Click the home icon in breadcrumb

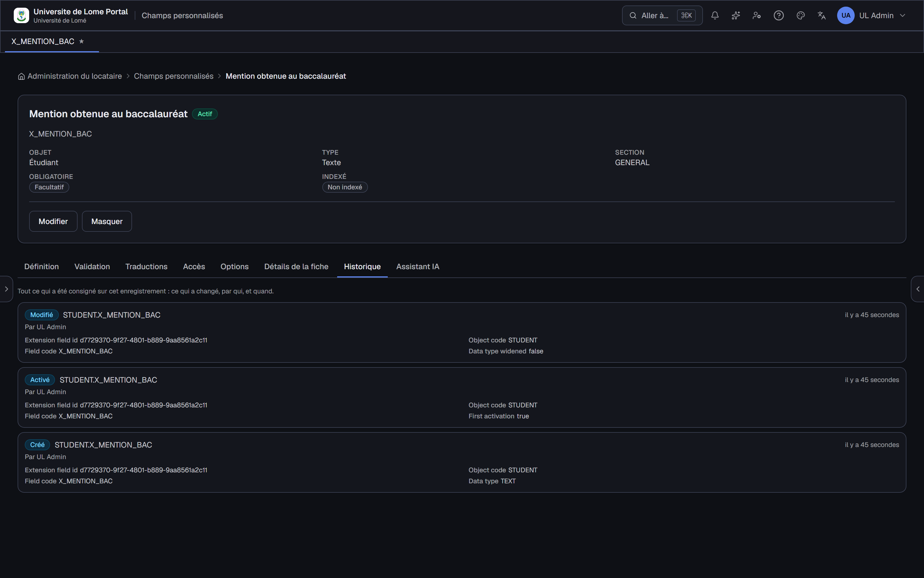[21, 77]
